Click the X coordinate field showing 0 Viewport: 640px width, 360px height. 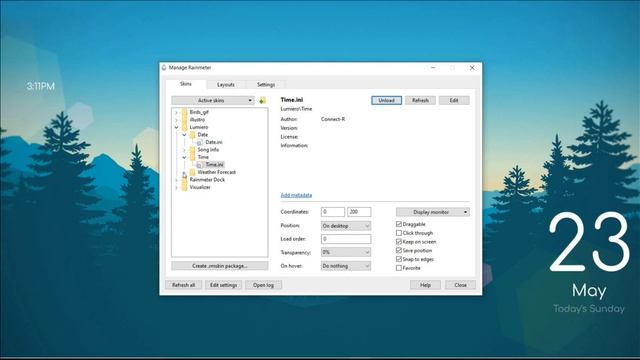[x=333, y=212]
